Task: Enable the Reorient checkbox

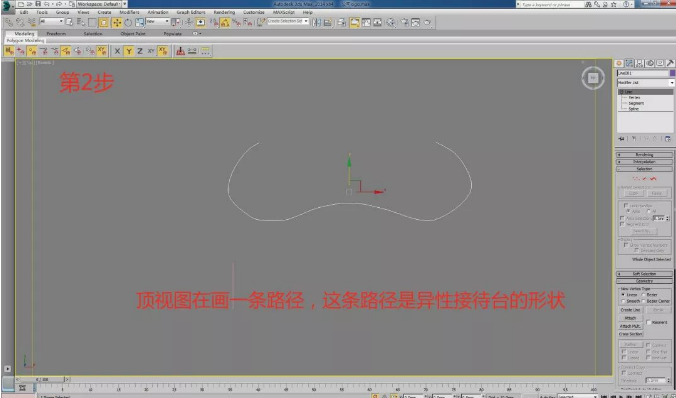Action: pos(648,322)
